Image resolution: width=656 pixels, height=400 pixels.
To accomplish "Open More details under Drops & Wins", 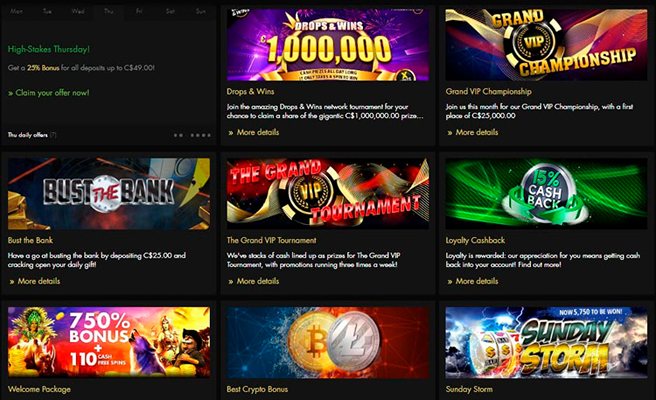I will click(x=254, y=132).
